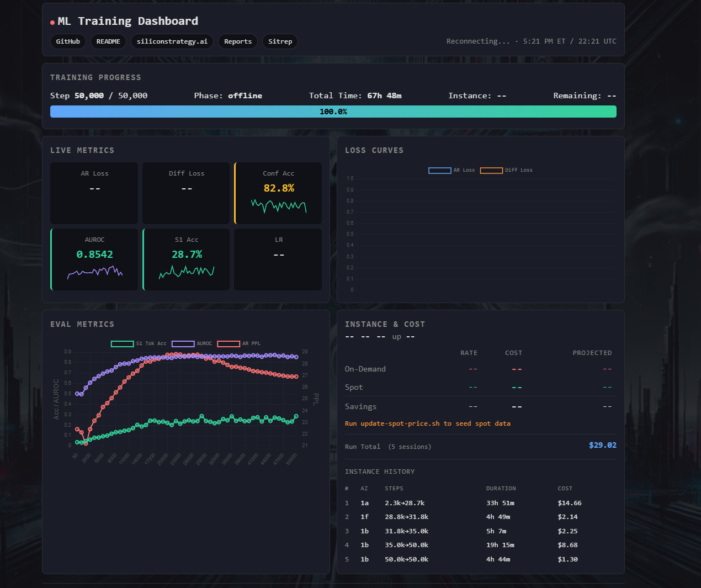Switch to the Reports tab
The height and width of the screenshot is (588, 701).
pos(237,41)
